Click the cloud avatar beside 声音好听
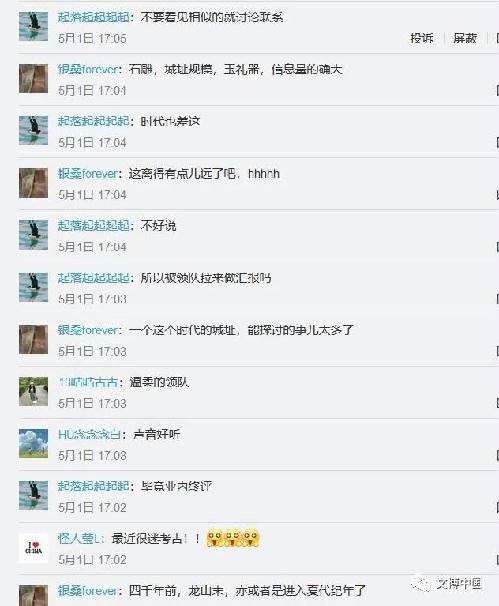The width and height of the screenshot is (499, 606). click(34, 443)
